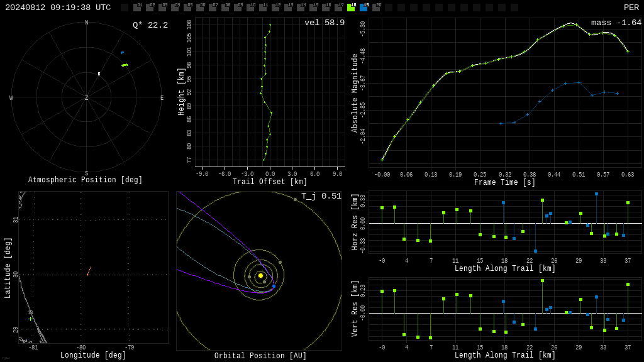The height and width of the screenshot is (362, 644).
Task: Click the mass -1.64 readout
Action: [616, 23]
